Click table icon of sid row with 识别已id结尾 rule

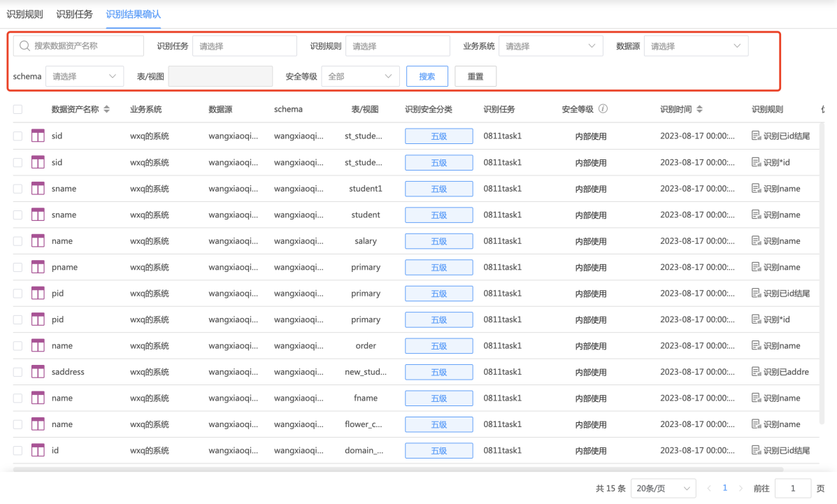tap(38, 136)
